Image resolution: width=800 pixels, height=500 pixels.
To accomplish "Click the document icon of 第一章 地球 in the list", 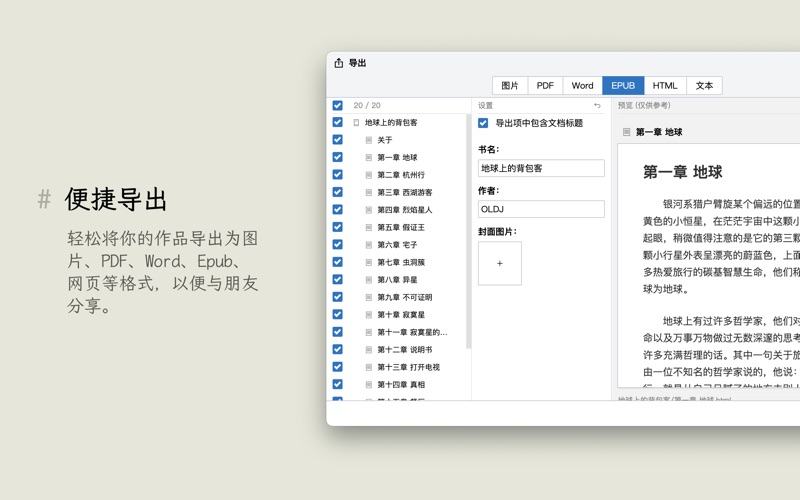I will click(x=369, y=158).
